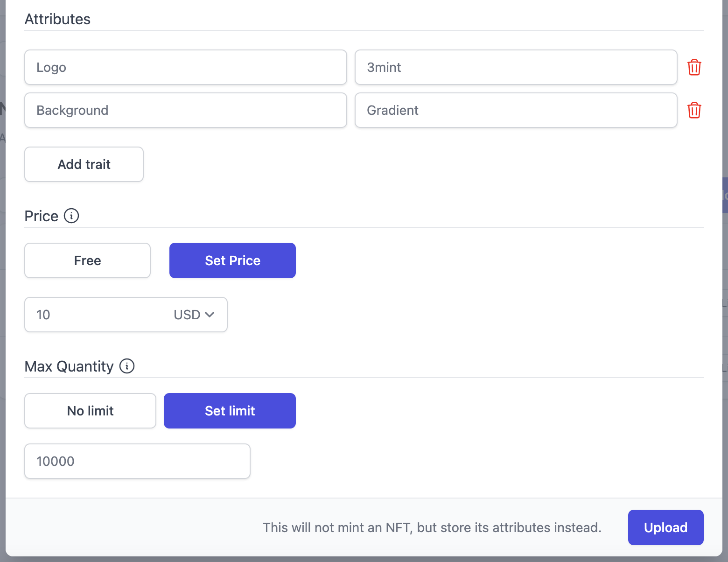The width and height of the screenshot is (728, 562).
Task: Select the mint disclaimer text beside Upload
Action: [x=432, y=527]
